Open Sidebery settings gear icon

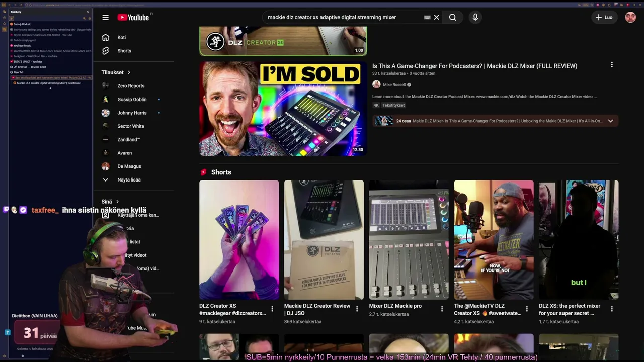[90, 18]
